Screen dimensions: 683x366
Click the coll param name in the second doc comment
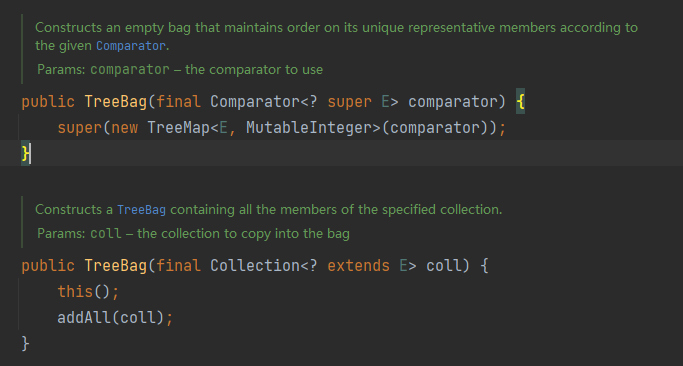(x=106, y=234)
